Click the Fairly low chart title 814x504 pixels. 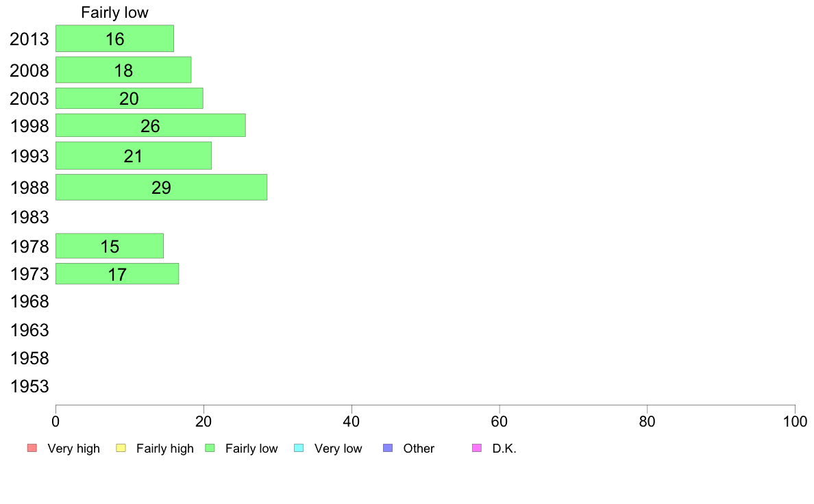tap(114, 12)
